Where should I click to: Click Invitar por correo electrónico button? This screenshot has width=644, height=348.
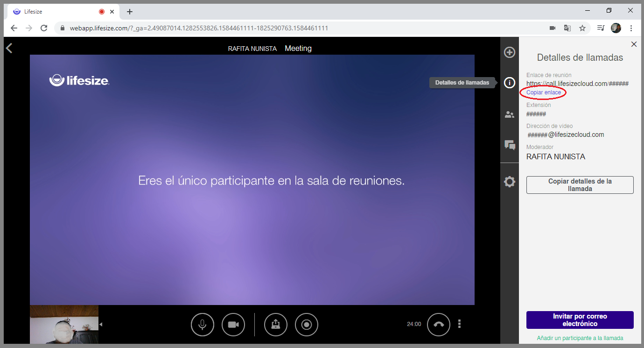[580, 320]
